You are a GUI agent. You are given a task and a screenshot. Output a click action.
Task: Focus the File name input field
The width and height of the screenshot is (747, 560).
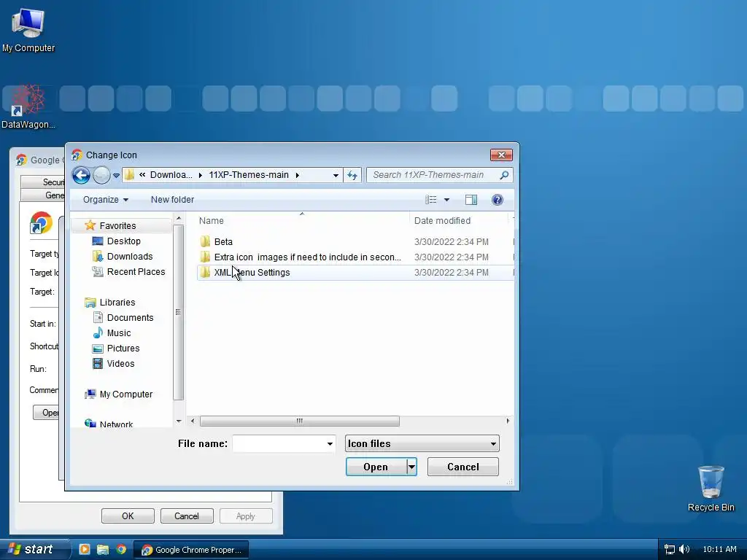[x=279, y=444]
